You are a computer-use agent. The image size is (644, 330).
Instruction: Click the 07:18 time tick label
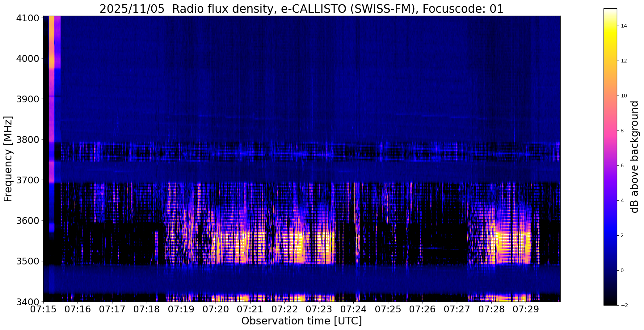pos(147,309)
